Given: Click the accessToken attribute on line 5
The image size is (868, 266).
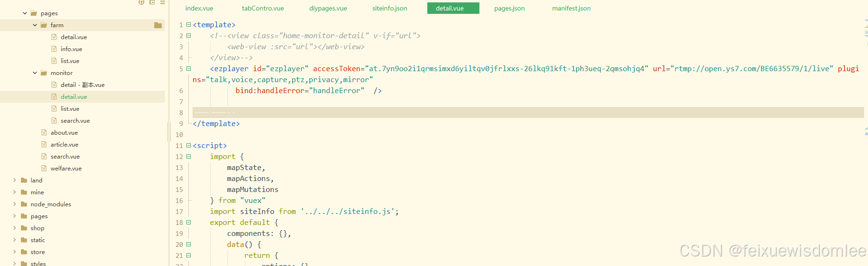Looking at the screenshot, I should click(x=336, y=69).
